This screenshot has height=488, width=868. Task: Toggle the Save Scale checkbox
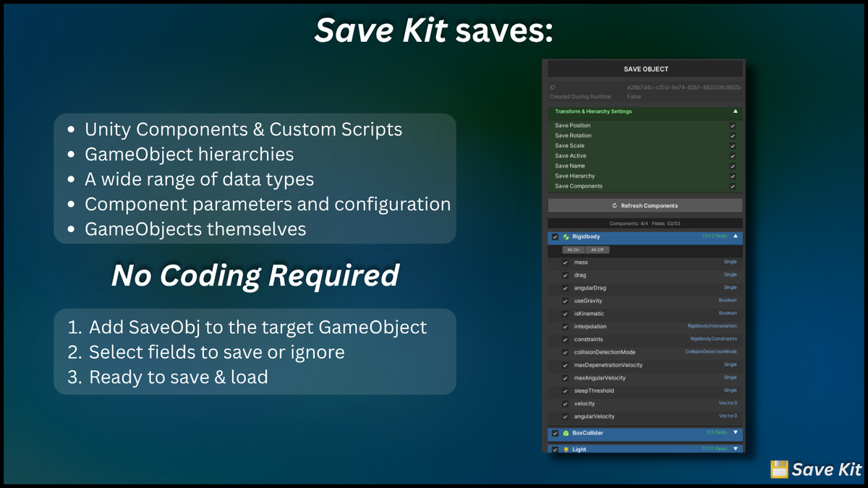(x=733, y=146)
